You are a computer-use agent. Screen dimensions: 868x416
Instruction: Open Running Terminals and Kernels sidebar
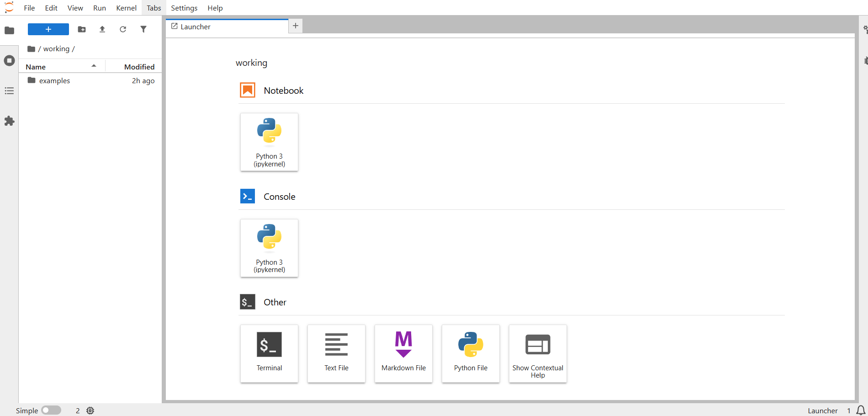tap(9, 60)
